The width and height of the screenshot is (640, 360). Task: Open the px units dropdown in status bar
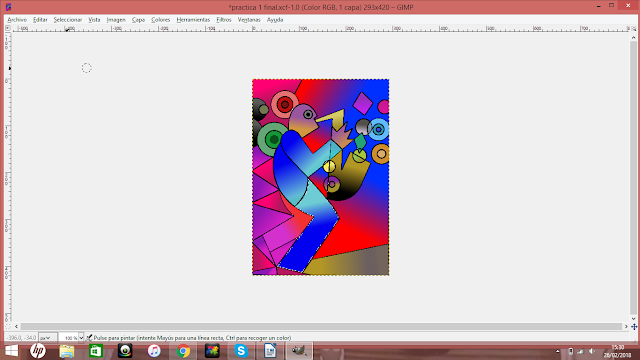47,338
